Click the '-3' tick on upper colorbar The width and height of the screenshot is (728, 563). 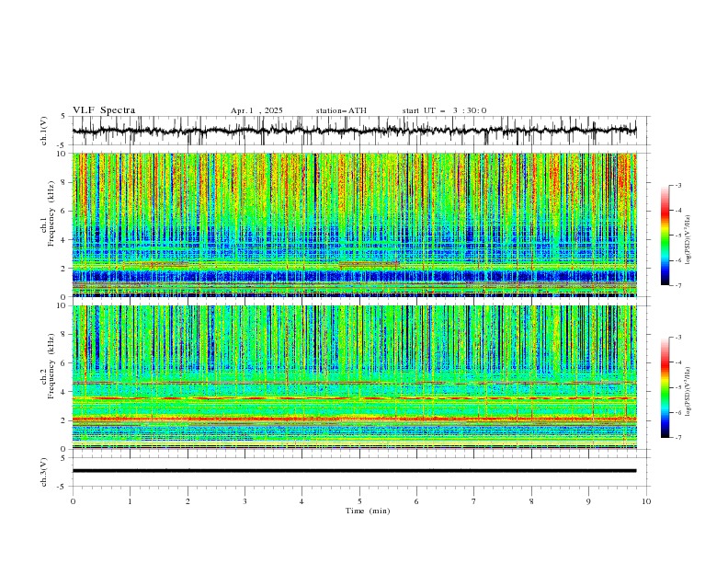coord(677,185)
